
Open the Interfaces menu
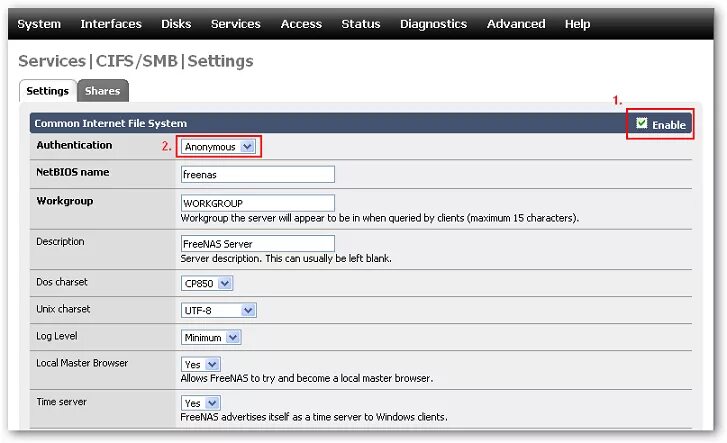pos(111,24)
